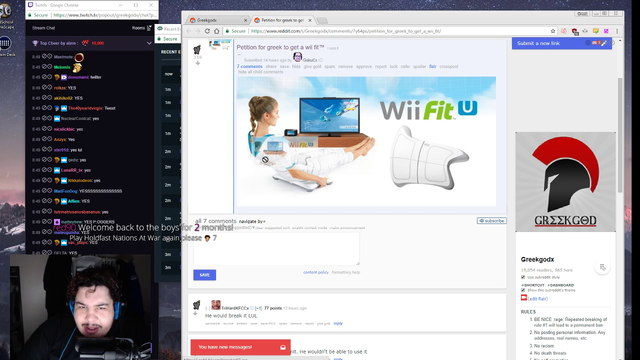The width and height of the screenshot is (640, 360).
Task: Downvote the Petition for greek post
Action: click(198, 63)
